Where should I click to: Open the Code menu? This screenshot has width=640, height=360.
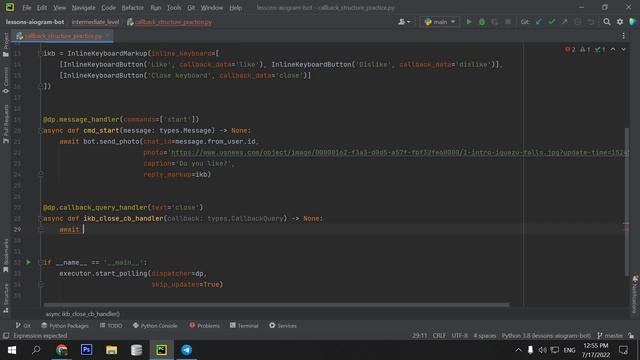point(108,8)
